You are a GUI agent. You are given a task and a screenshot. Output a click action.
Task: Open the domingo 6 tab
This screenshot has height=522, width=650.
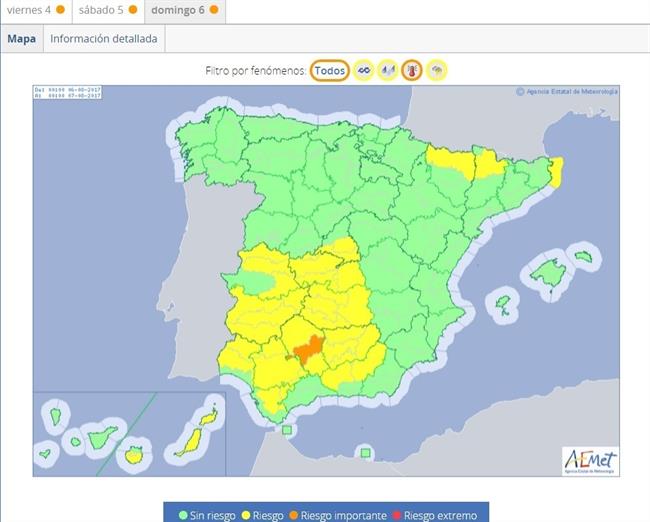(185, 10)
